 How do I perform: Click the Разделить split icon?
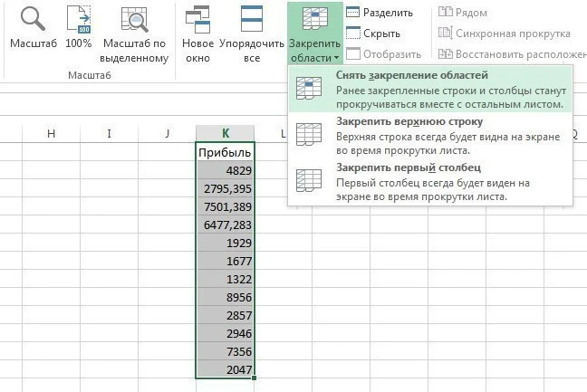[353, 13]
